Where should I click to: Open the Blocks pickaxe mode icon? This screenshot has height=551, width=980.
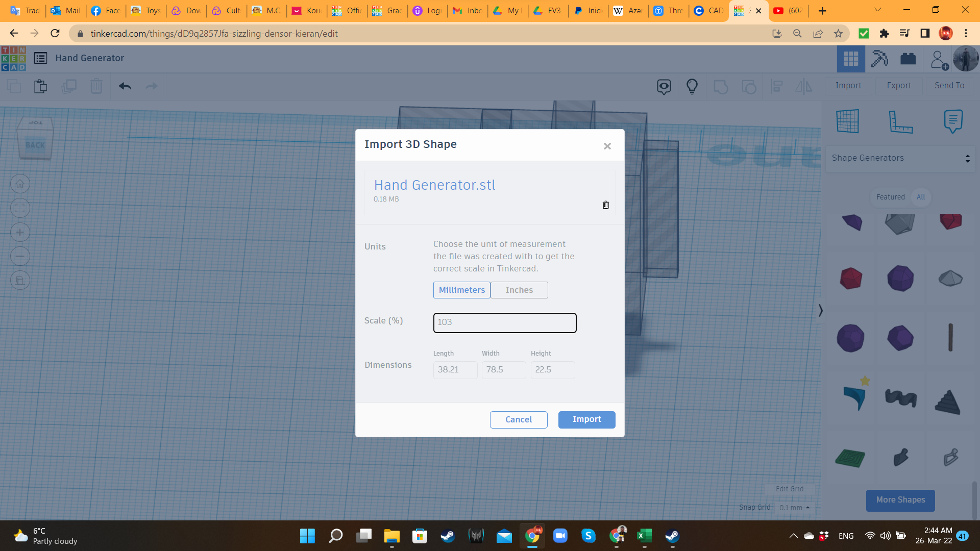click(879, 59)
